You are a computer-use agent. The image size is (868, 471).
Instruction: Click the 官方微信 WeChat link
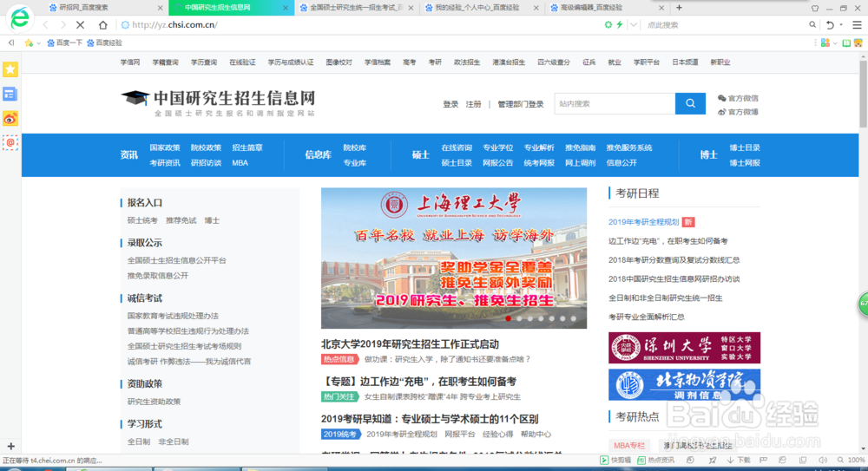coord(738,98)
